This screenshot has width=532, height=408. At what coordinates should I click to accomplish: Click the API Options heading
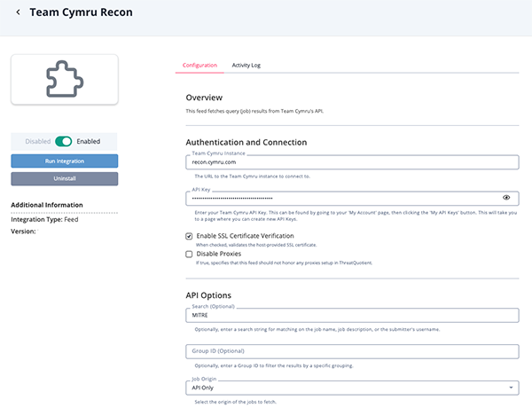208,295
